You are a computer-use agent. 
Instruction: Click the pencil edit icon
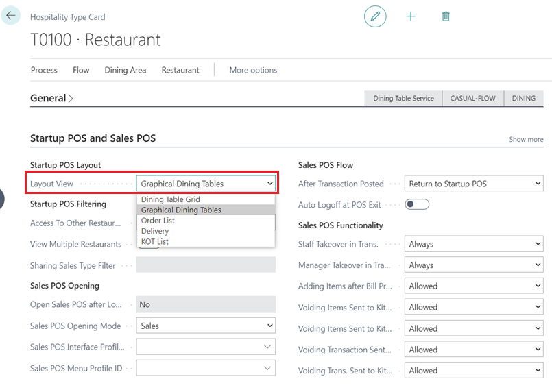click(x=375, y=16)
